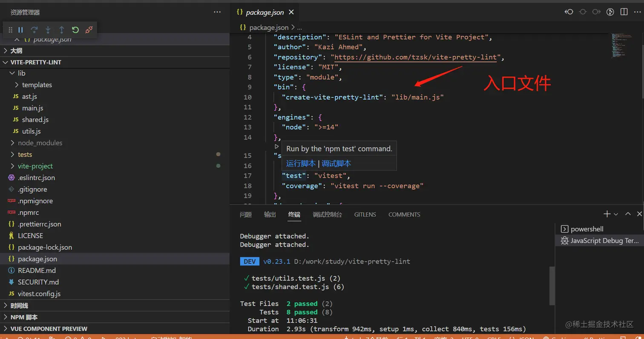Screen dimensions: 644x339
Task: Disconnect the debugger with the red plug icon
Action: tap(89, 30)
